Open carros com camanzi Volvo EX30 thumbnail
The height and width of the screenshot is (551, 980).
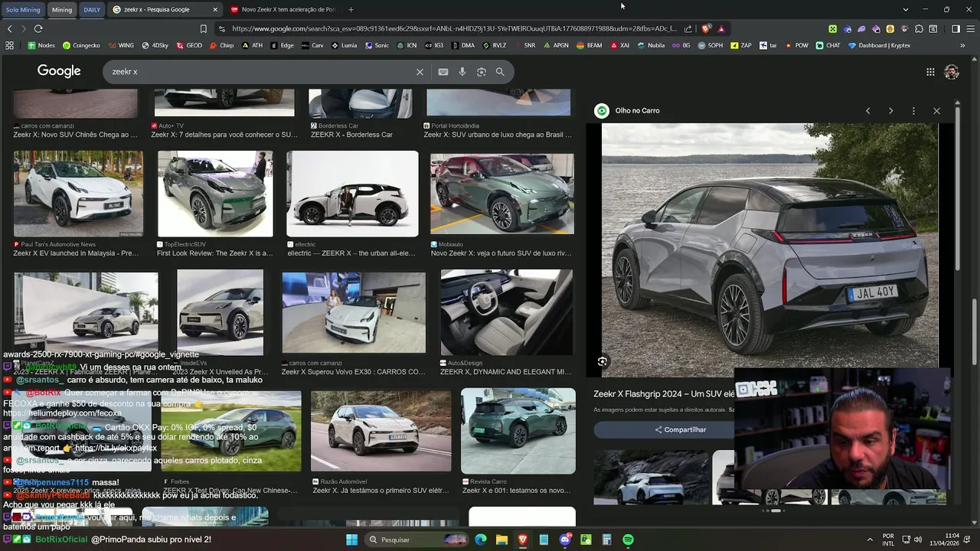click(x=354, y=312)
